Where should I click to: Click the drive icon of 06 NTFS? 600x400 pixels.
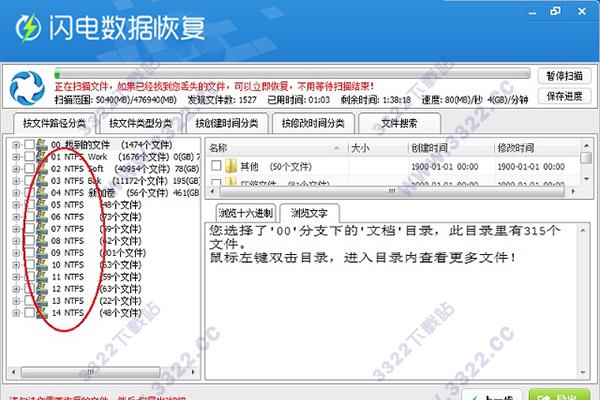[x=42, y=217]
